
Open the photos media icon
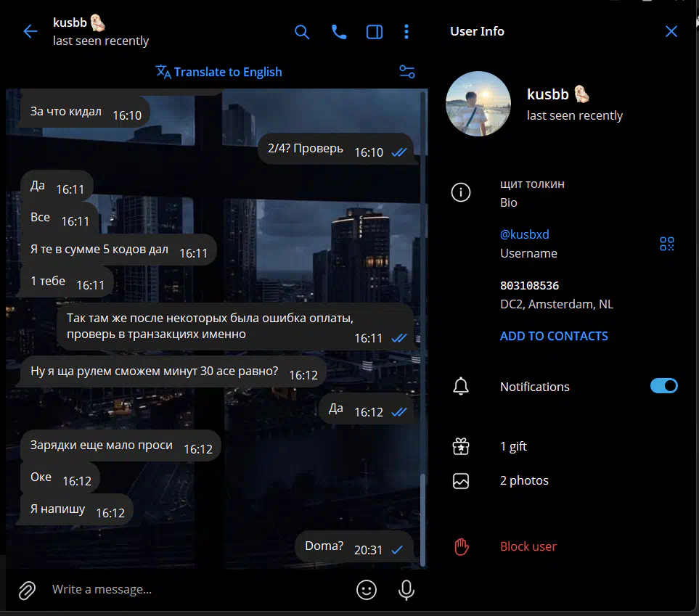[x=461, y=481]
